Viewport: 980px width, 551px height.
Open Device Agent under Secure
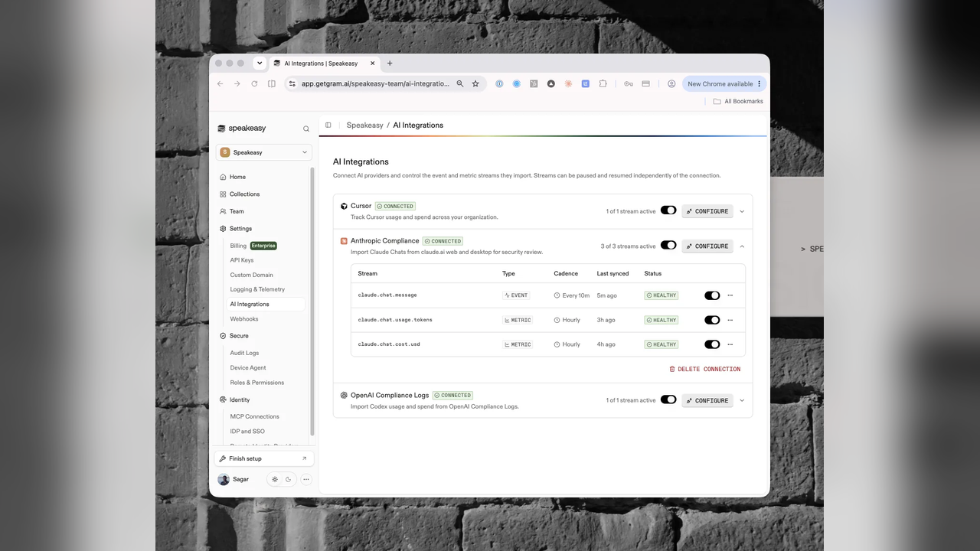tap(248, 368)
